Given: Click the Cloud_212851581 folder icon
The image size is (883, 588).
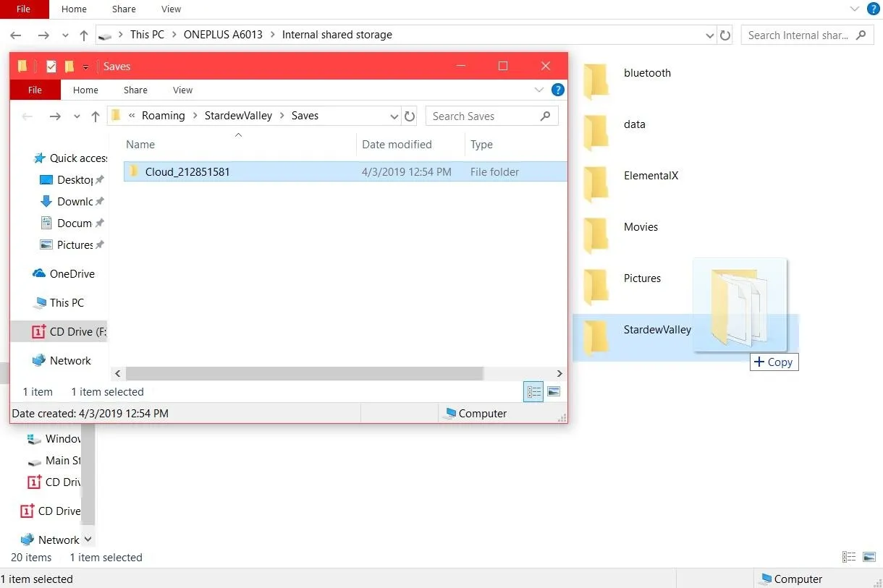Looking at the screenshot, I should pos(133,171).
